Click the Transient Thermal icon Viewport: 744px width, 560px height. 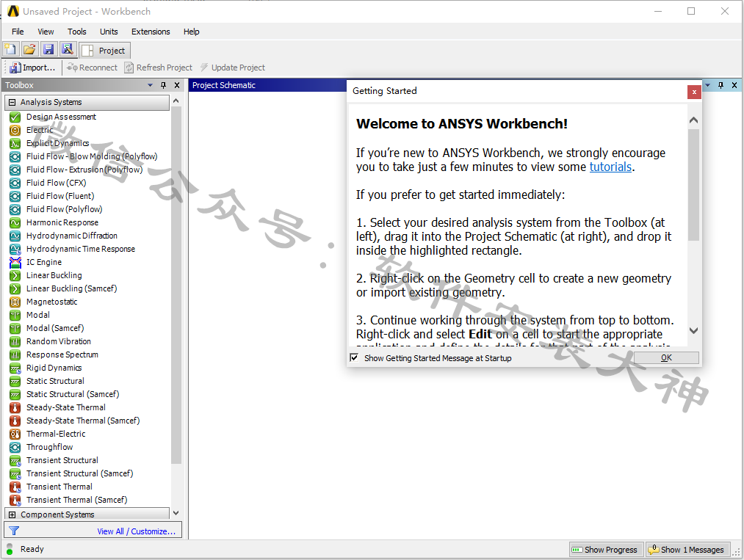pyautogui.click(x=15, y=487)
